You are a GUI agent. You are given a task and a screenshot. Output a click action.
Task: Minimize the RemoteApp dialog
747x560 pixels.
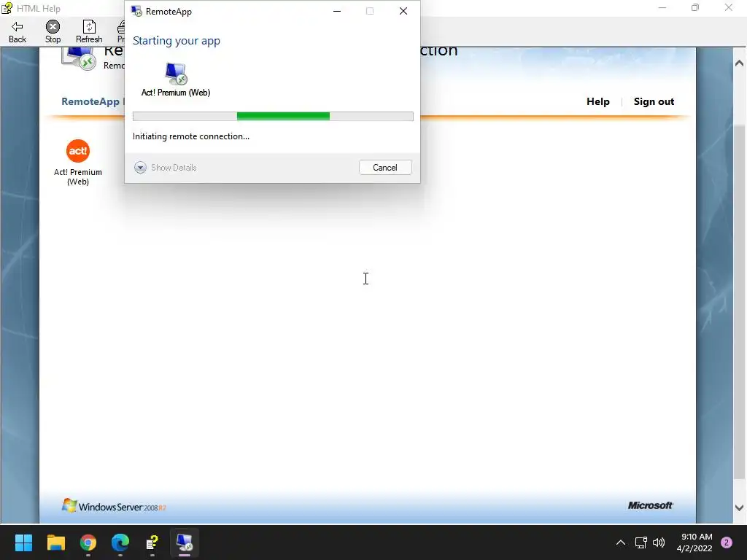click(x=337, y=11)
